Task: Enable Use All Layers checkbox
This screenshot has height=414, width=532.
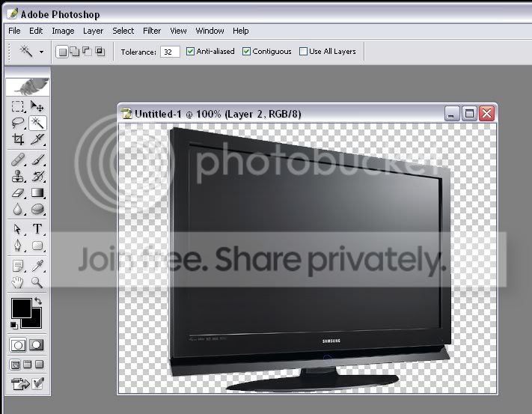Action: [303, 51]
